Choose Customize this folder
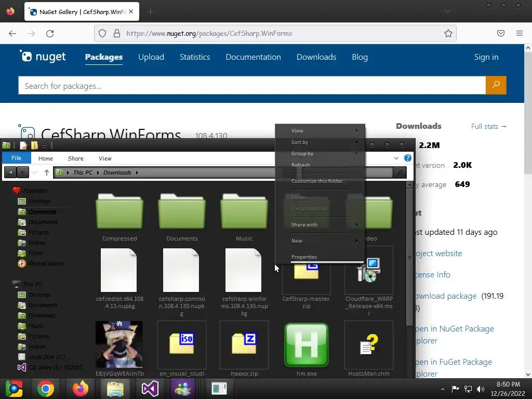The width and height of the screenshot is (532, 399). pos(320,181)
